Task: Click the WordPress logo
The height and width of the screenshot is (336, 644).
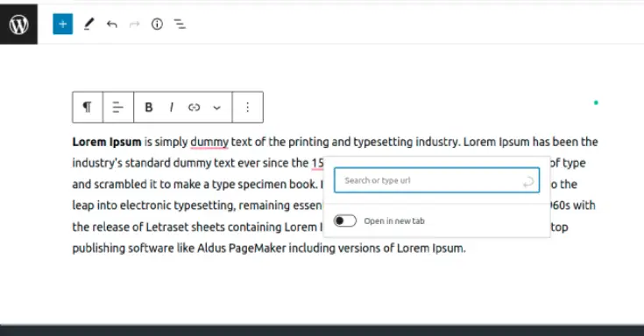Action: tap(18, 24)
